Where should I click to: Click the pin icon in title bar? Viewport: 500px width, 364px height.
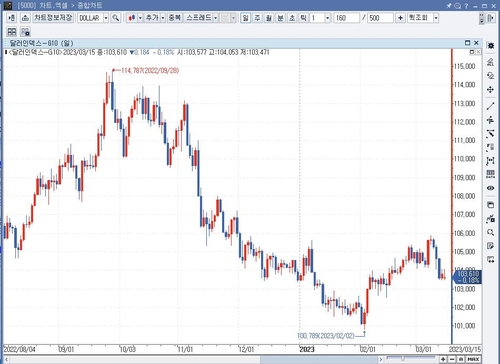tap(449, 5)
